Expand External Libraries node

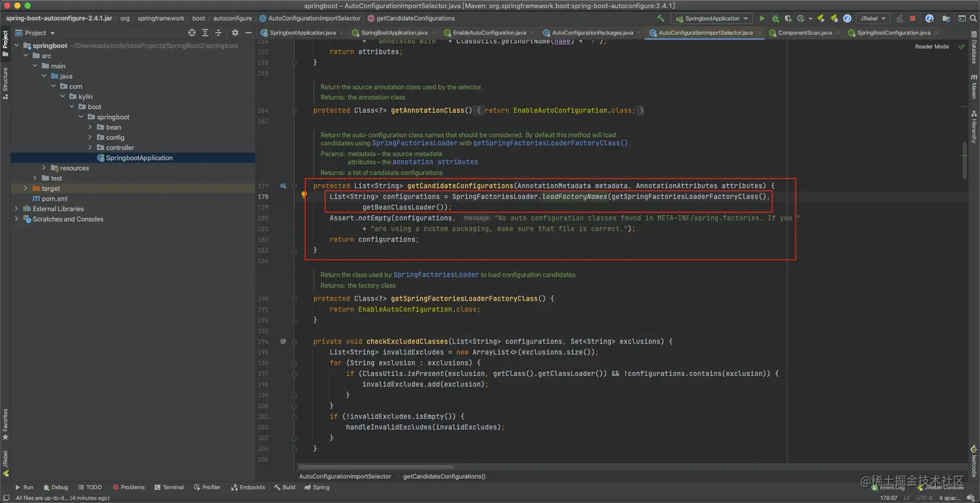tap(16, 209)
